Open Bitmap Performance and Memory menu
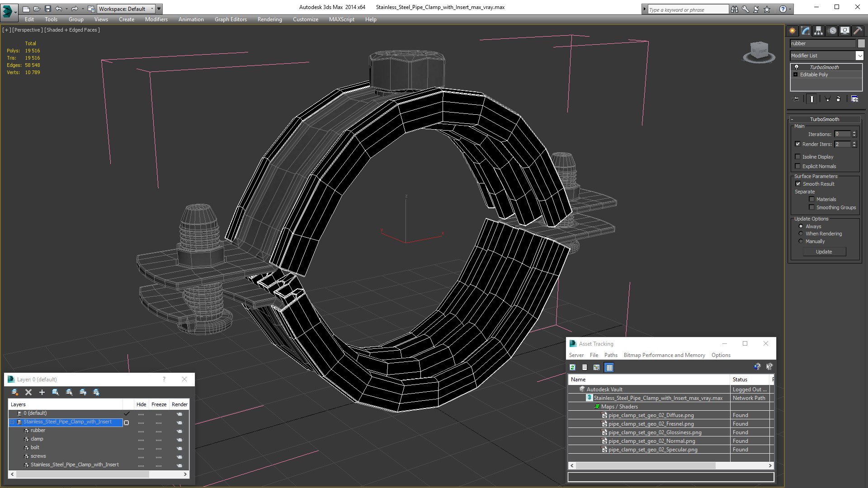Image resolution: width=868 pixels, height=488 pixels. (x=664, y=355)
